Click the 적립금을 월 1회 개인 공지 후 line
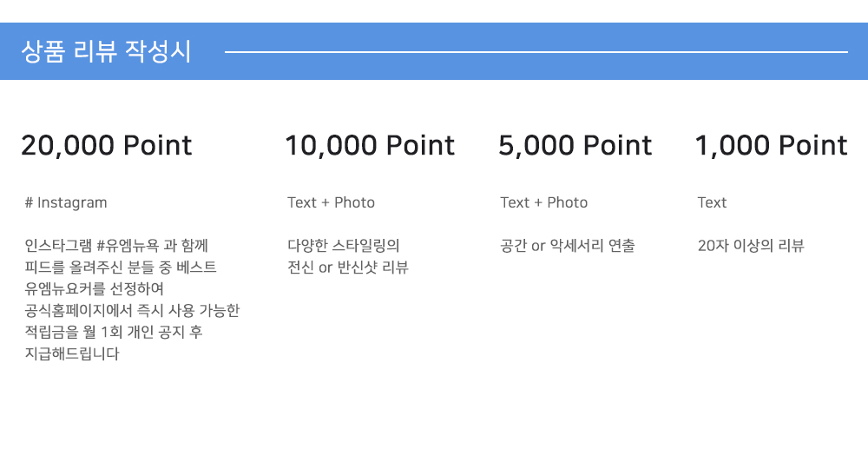The width and height of the screenshot is (868, 456). coord(114,332)
